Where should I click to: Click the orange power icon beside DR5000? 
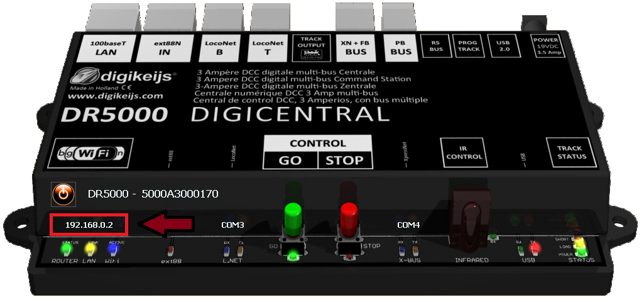pos(63,194)
